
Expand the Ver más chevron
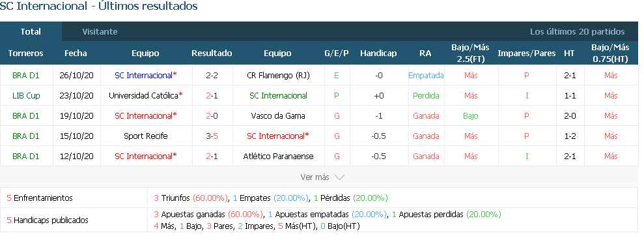(339, 177)
